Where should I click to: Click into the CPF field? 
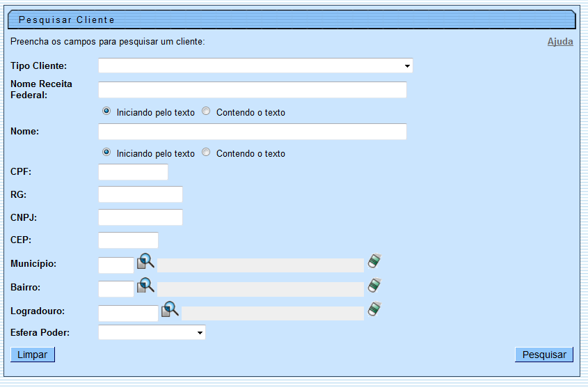133,172
